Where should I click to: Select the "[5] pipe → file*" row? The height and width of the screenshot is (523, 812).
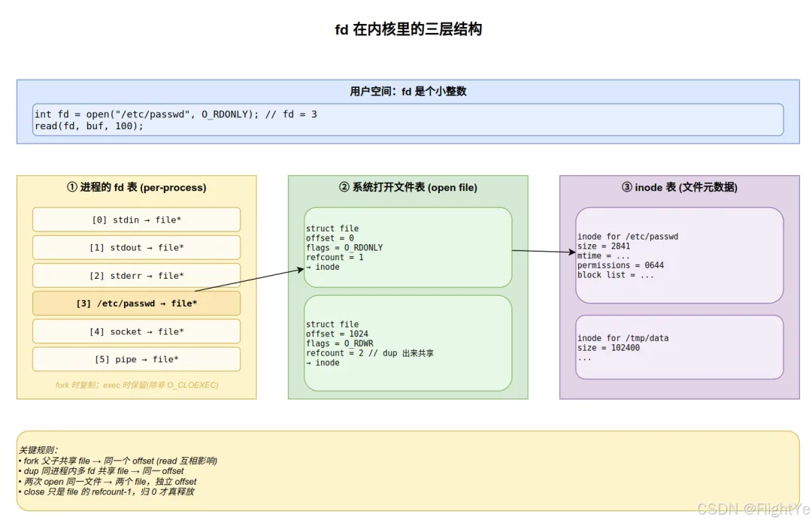[x=137, y=359]
